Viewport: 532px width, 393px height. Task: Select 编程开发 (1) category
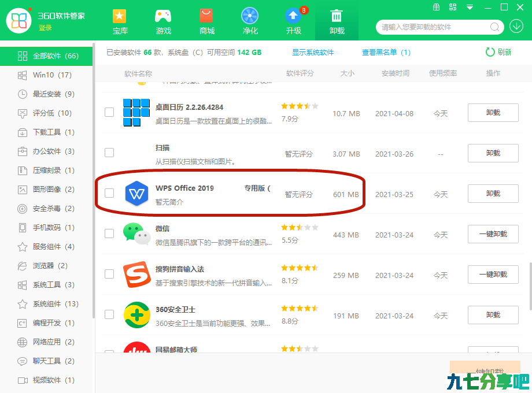click(46, 323)
